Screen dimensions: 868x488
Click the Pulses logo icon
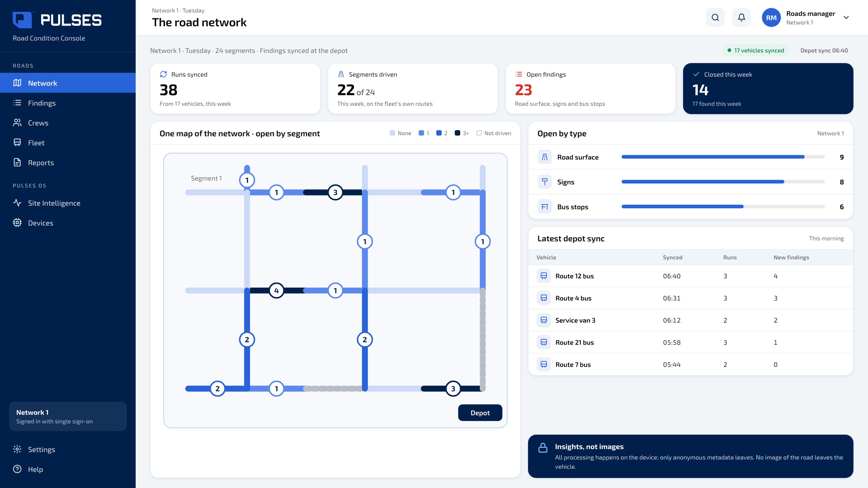22,20
